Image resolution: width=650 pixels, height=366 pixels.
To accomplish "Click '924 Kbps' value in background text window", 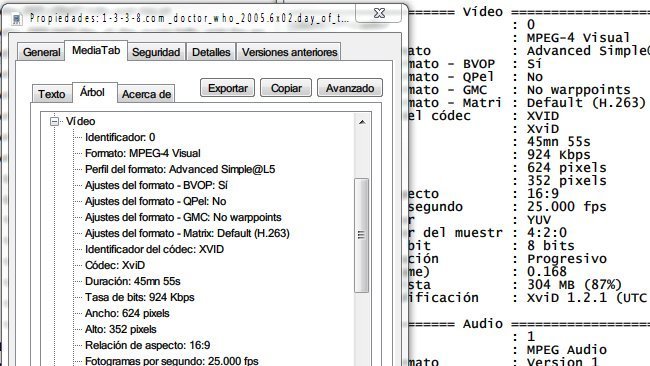I will (x=559, y=155).
